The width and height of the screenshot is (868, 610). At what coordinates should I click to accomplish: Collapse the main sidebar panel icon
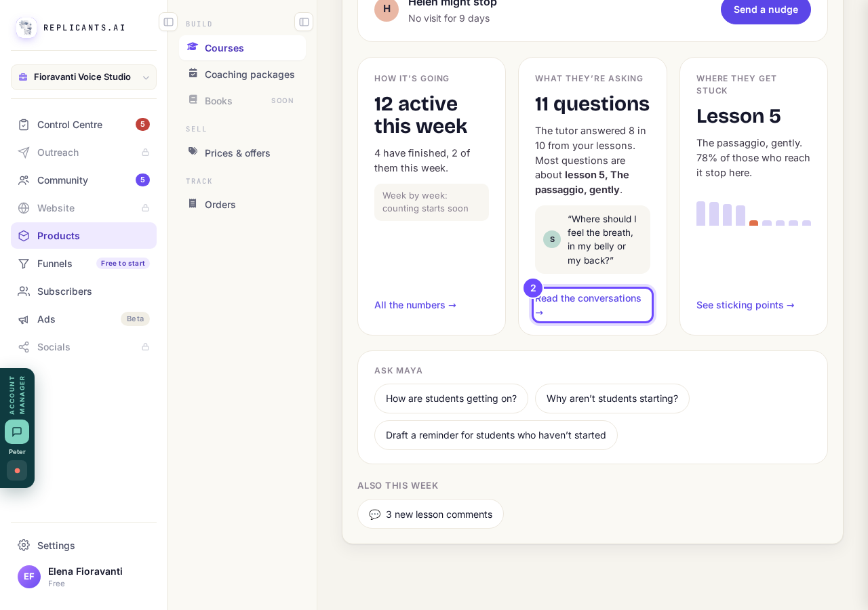(x=168, y=22)
